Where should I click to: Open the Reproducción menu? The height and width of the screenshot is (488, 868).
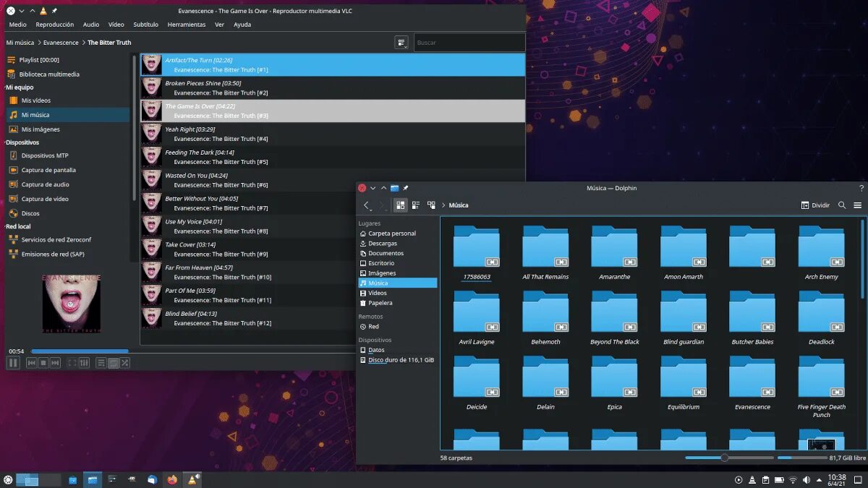pyautogui.click(x=55, y=25)
